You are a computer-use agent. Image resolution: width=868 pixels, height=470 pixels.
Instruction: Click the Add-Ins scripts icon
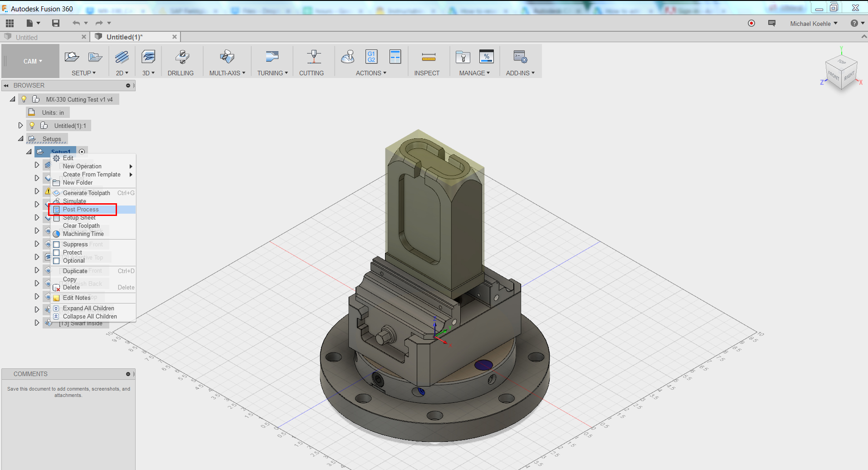[x=520, y=57]
